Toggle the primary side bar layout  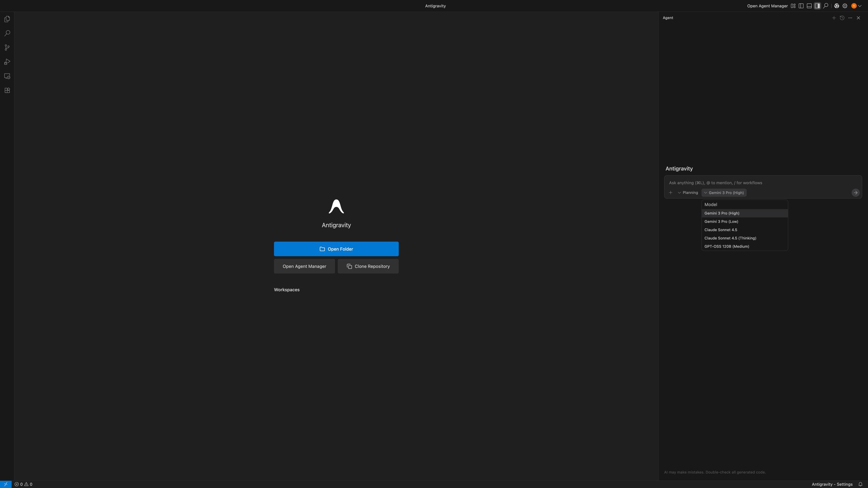coord(801,6)
